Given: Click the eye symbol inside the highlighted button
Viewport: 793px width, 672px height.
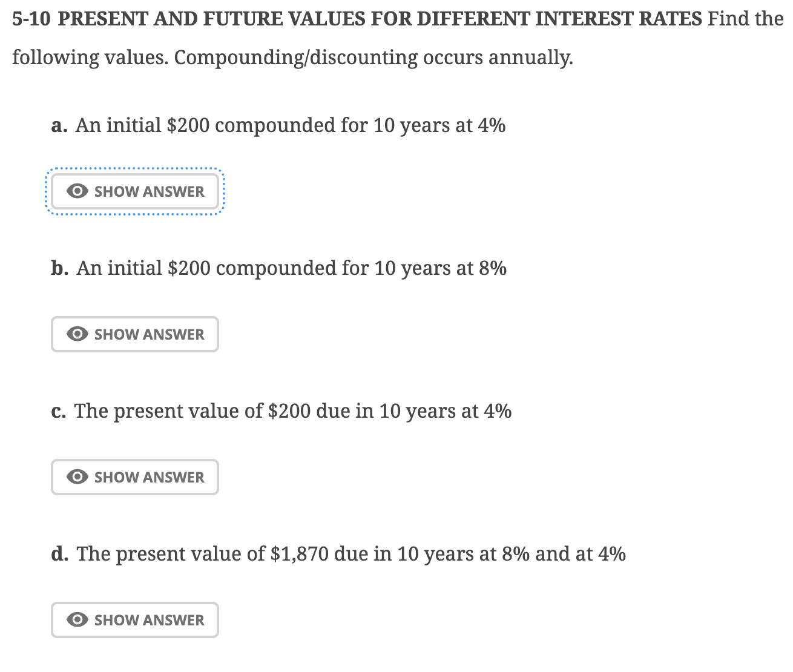Looking at the screenshot, I should click(x=77, y=191).
